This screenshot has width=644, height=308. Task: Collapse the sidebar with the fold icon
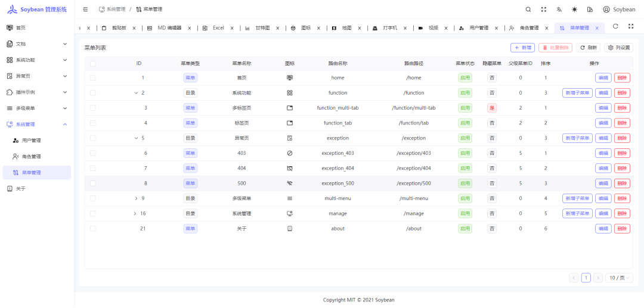(86, 10)
